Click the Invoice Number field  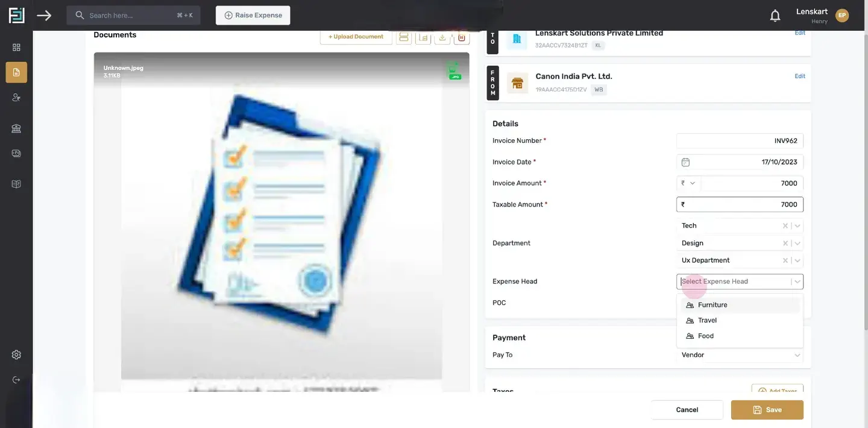coord(740,141)
